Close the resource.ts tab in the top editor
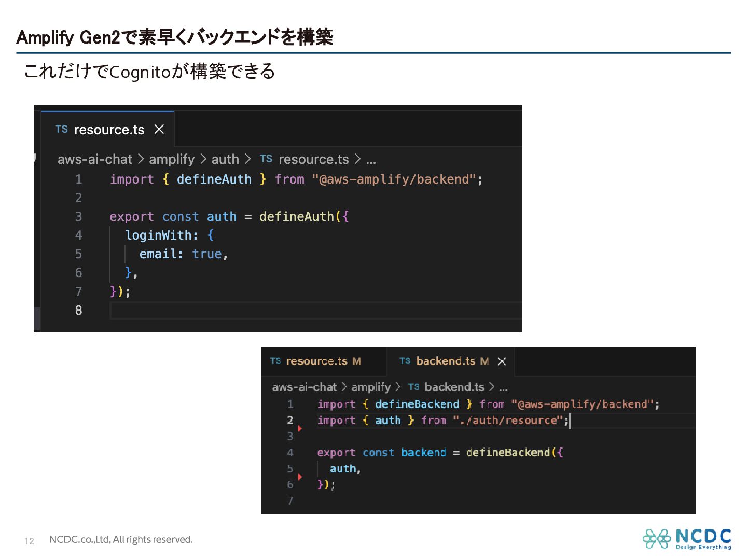 click(x=159, y=129)
